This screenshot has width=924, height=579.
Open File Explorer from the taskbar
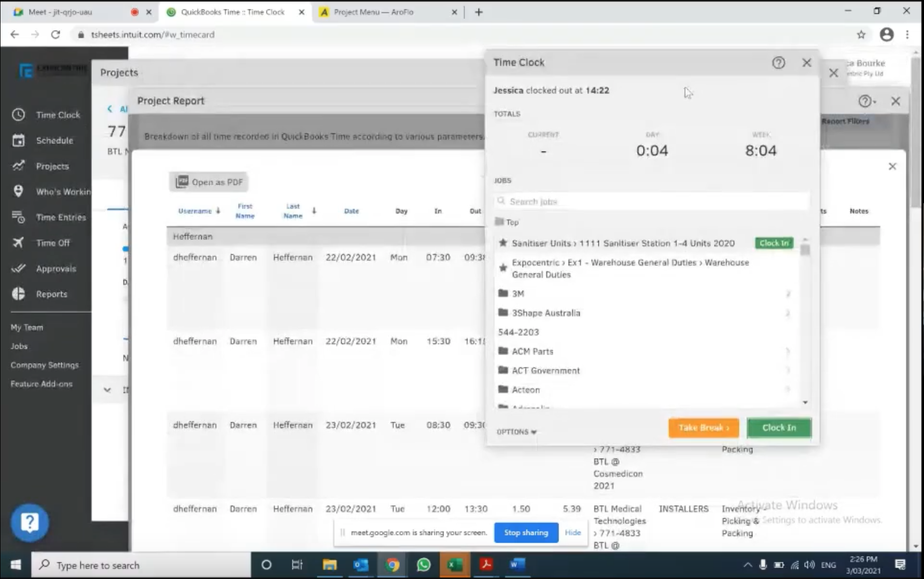point(329,564)
